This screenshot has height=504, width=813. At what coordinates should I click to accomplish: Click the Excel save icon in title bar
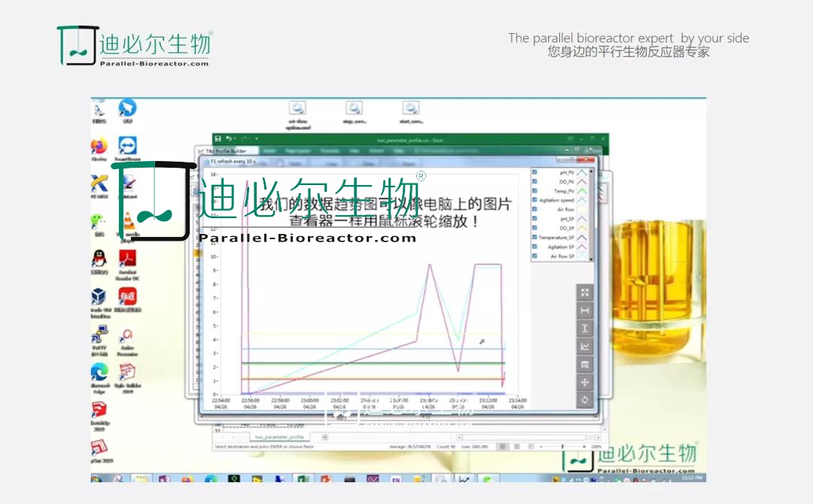click(x=218, y=139)
